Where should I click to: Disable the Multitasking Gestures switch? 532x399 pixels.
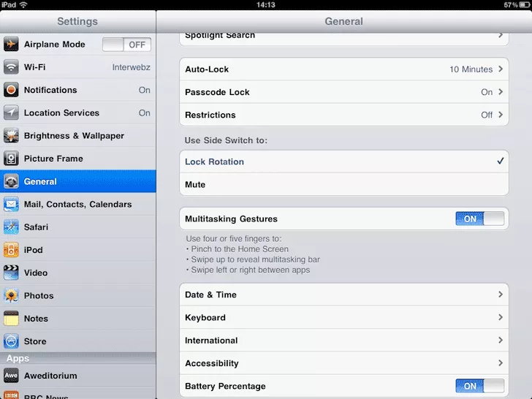pyautogui.click(x=479, y=218)
